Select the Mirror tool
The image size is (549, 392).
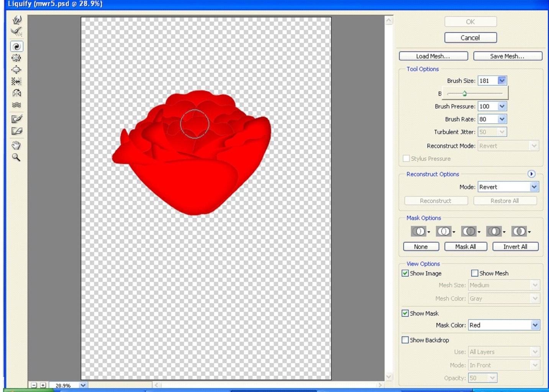coord(16,93)
